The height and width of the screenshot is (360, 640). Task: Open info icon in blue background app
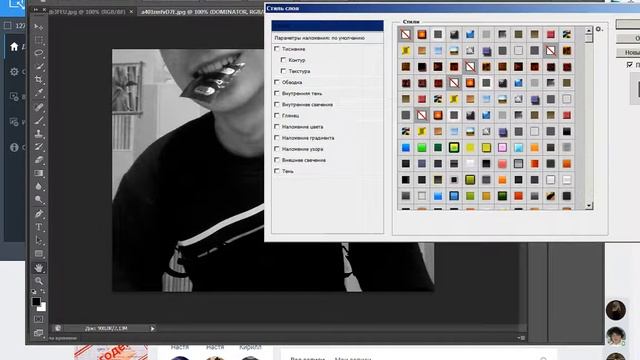(x=14, y=147)
